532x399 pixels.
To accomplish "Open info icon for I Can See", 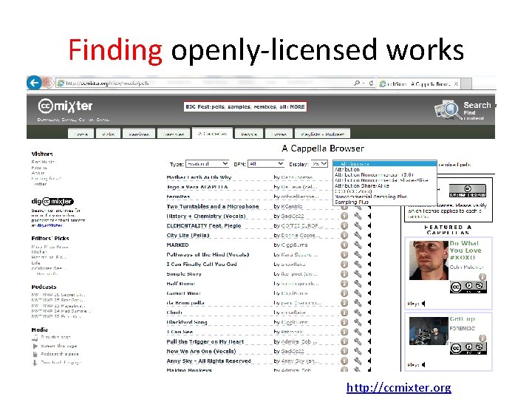I will pyautogui.click(x=344, y=332).
